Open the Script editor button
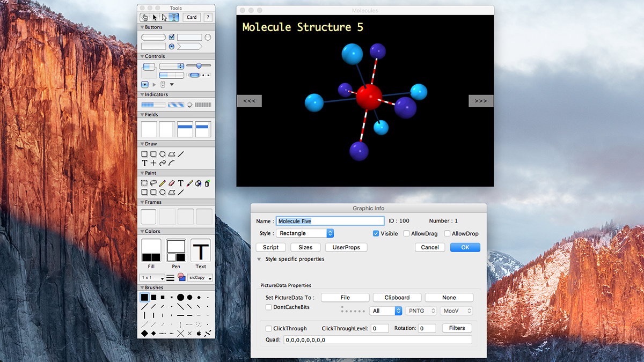This screenshot has width=644, height=362. click(270, 247)
